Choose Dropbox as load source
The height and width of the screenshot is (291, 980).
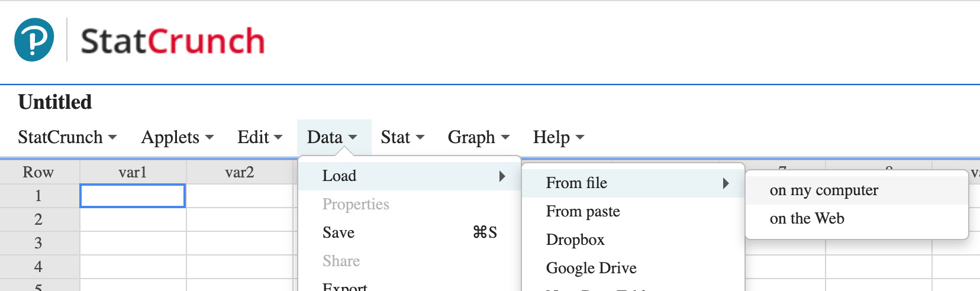pos(633,240)
